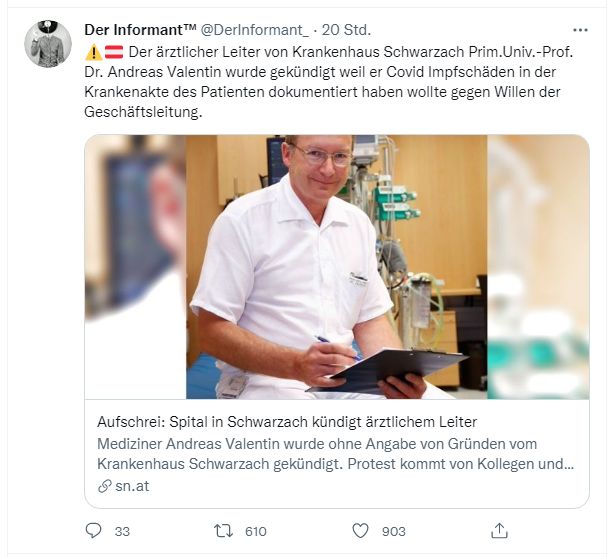
Task: Like the tweet with the heart icon
Action: pos(360,531)
